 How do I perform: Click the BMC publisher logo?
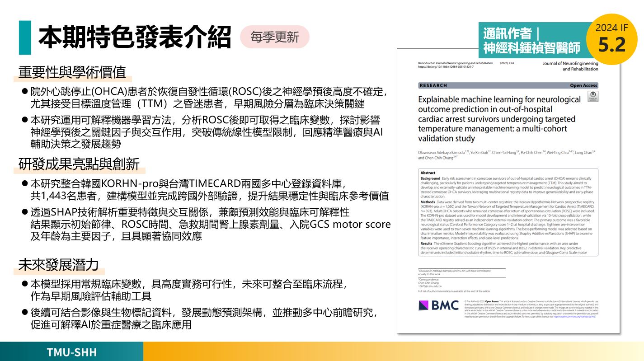[x=432, y=305]
